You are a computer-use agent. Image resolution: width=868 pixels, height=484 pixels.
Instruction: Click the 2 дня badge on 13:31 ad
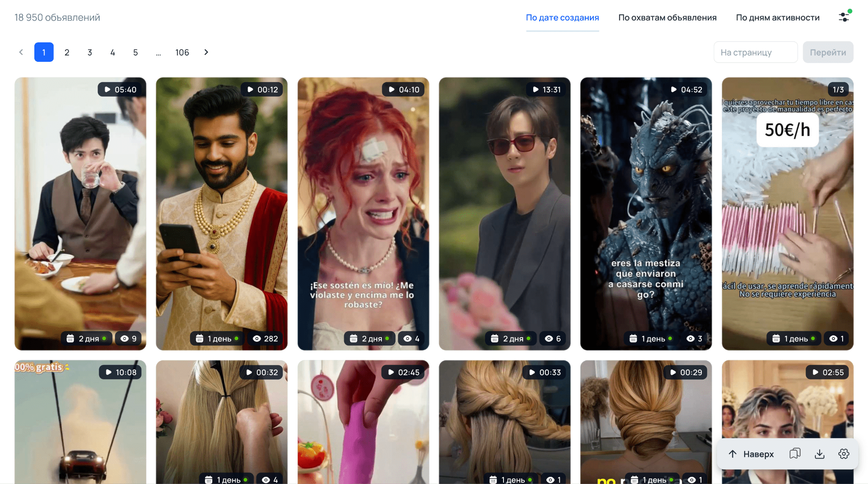tap(511, 338)
